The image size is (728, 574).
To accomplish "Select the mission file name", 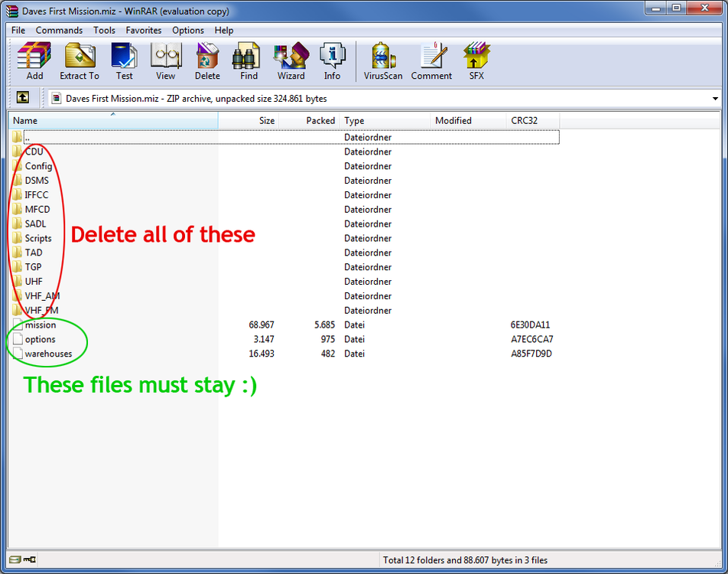I will pos(41,325).
